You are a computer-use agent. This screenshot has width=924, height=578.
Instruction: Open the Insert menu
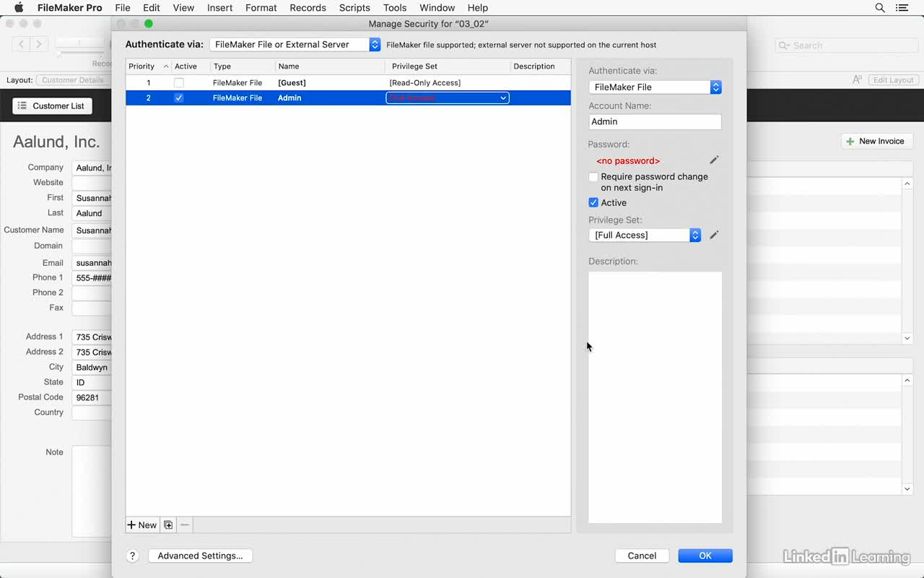219,8
